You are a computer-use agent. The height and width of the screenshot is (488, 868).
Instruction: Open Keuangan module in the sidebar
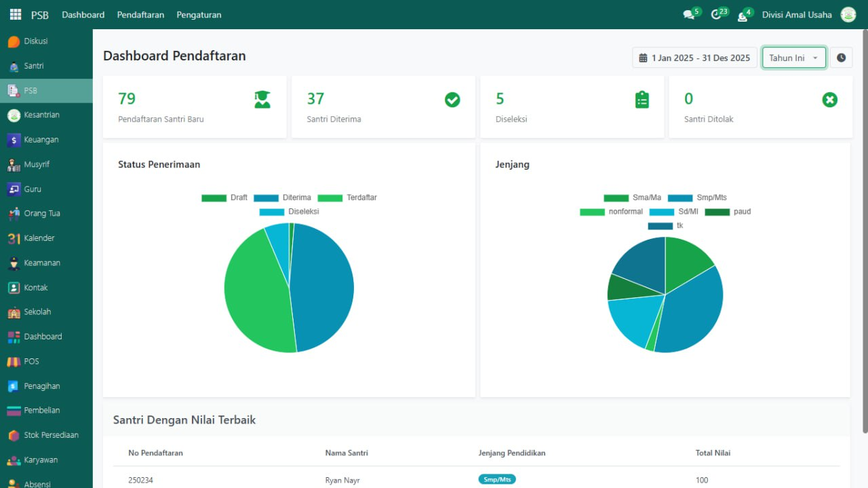41,140
